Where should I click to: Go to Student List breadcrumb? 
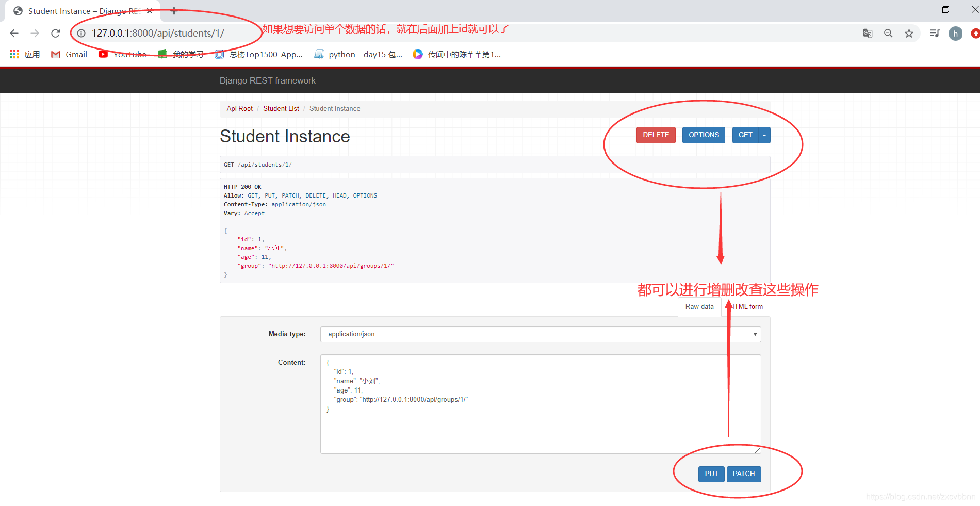pos(281,109)
